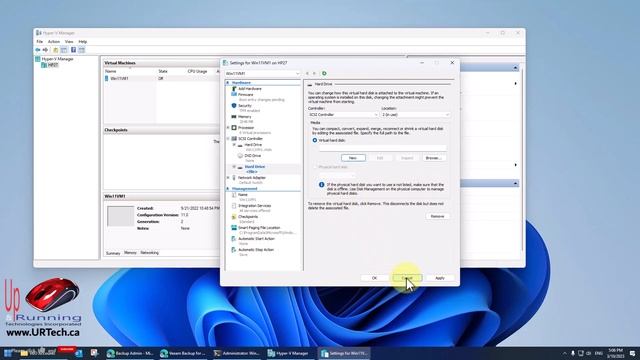The width and height of the screenshot is (640, 360).
Task: Collapse the top Actions pane section arrow
Action: pyautogui.click(x=516, y=68)
